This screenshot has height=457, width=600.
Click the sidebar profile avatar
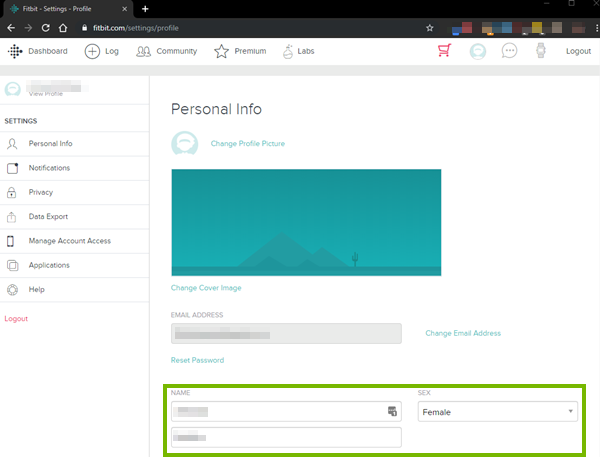[x=13, y=89]
